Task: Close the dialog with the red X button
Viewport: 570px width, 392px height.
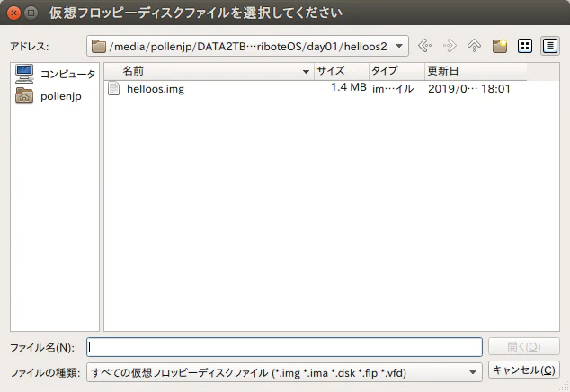Action: tap(13, 13)
